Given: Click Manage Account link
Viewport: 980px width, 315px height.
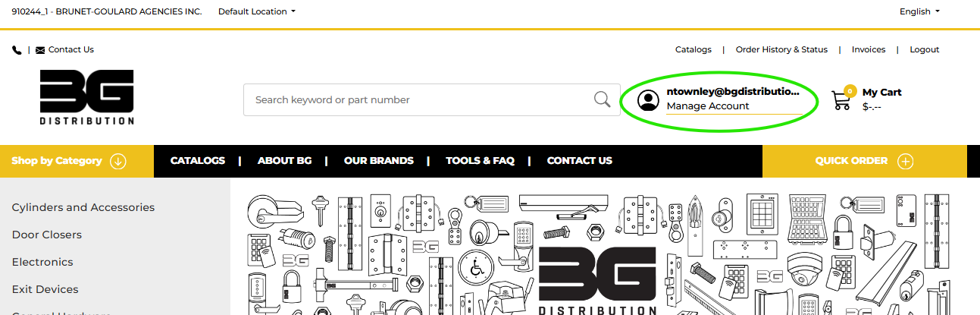Looking at the screenshot, I should pyautogui.click(x=708, y=106).
